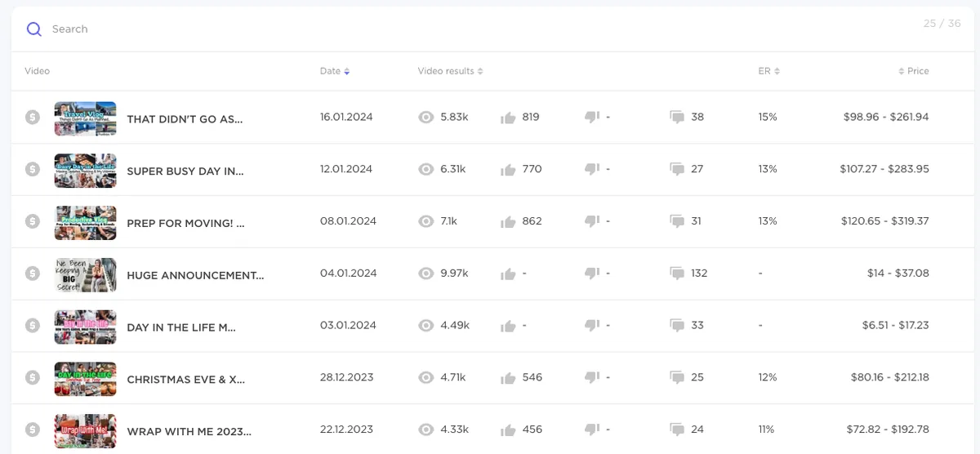Open SUPER BUSY DAY IN video thumbnail
The width and height of the screenshot is (980, 454).
[85, 171]
